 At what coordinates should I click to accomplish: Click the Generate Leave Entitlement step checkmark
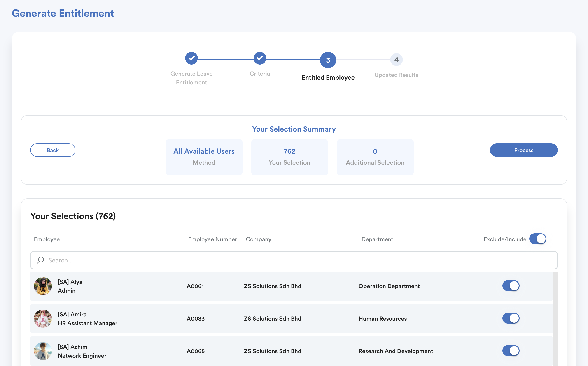click(x=191, y=58)
